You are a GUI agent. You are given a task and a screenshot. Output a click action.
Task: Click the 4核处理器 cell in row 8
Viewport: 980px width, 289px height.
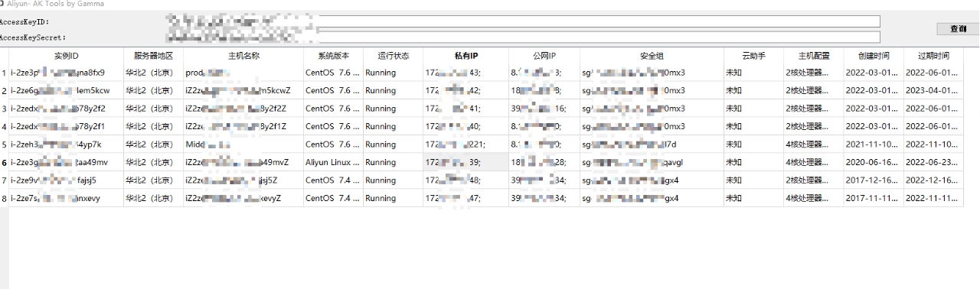[814, 198]
